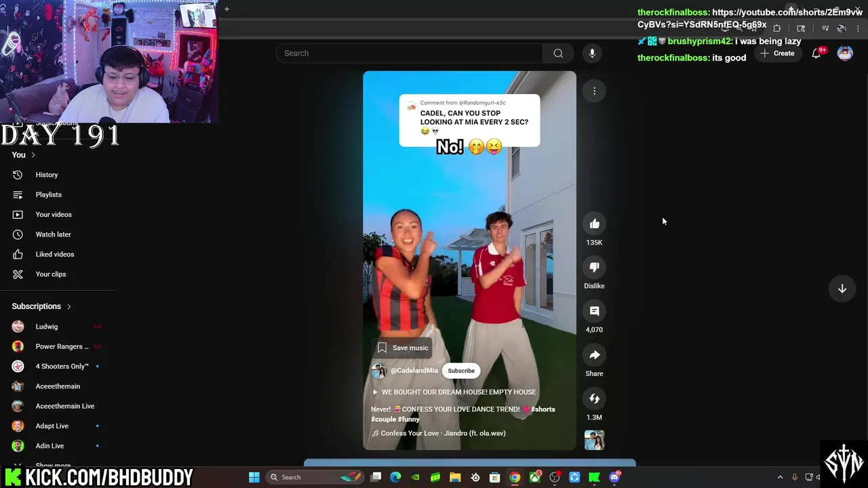
Task: Open Kick app from taskbar
Action: point(594,477)
